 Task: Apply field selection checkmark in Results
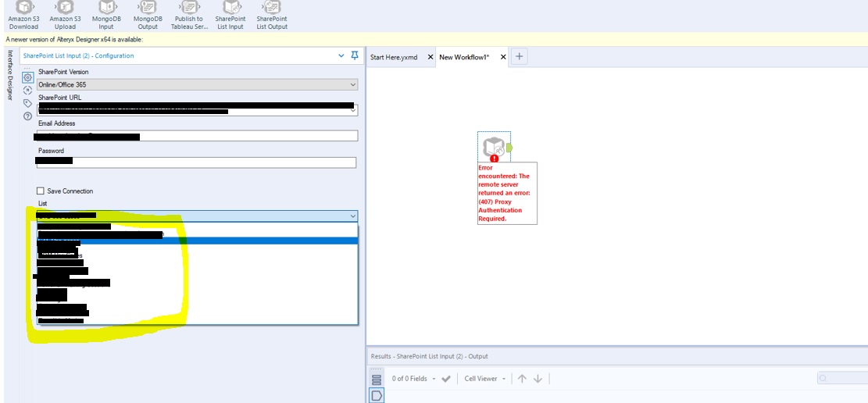[446, 379]
